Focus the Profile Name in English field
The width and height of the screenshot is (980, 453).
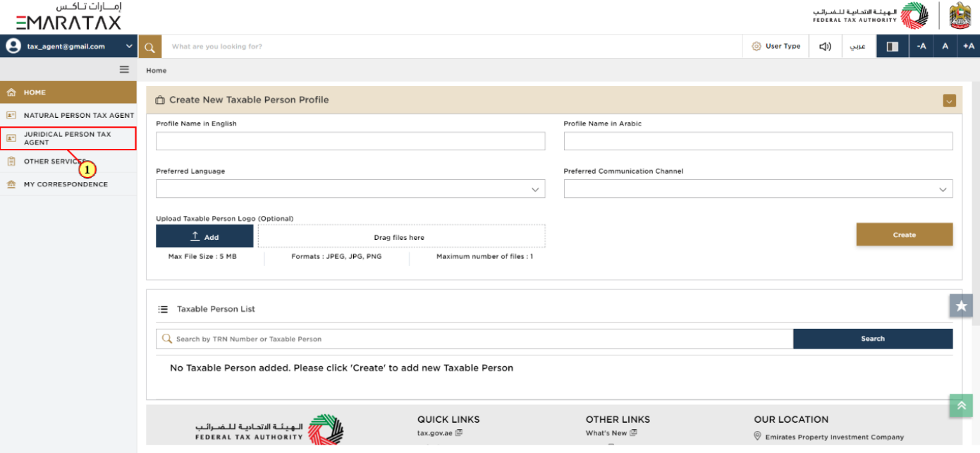click(x=350, y=141)
